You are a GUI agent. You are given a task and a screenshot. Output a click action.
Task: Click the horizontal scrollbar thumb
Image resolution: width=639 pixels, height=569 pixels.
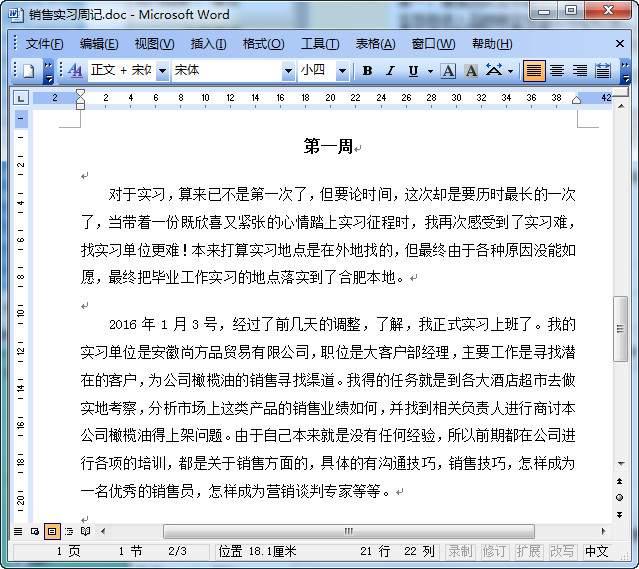pos(349,531)
